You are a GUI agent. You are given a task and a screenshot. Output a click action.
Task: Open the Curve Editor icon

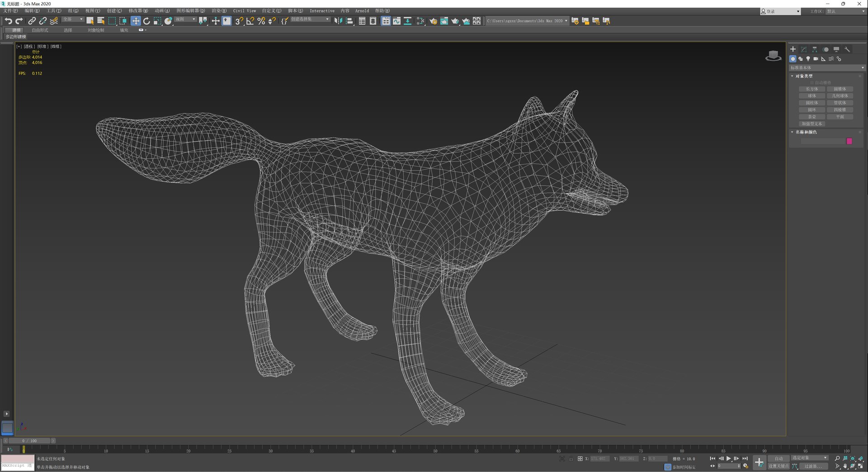click(x=396, y=21)
